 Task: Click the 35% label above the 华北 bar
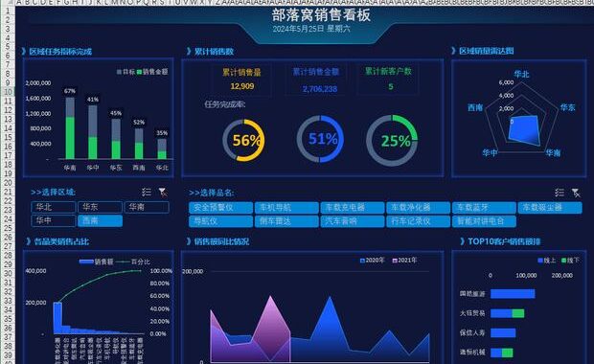[162, 133]
